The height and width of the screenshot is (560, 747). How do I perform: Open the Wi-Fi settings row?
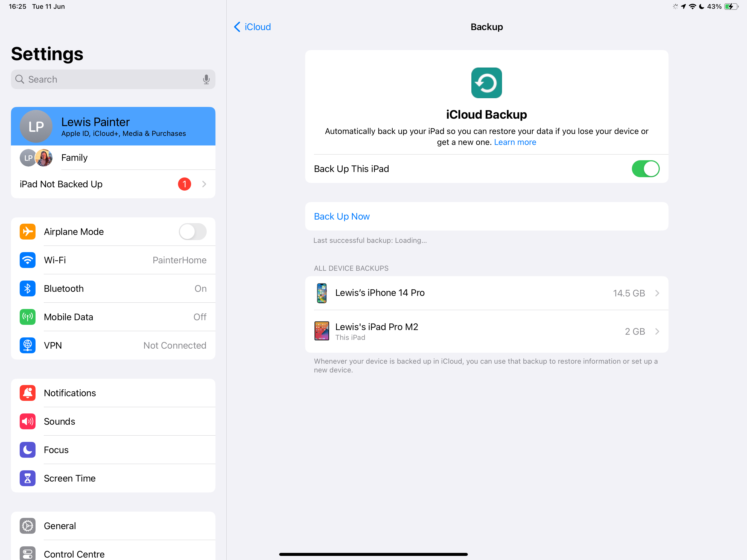point(113,260)
